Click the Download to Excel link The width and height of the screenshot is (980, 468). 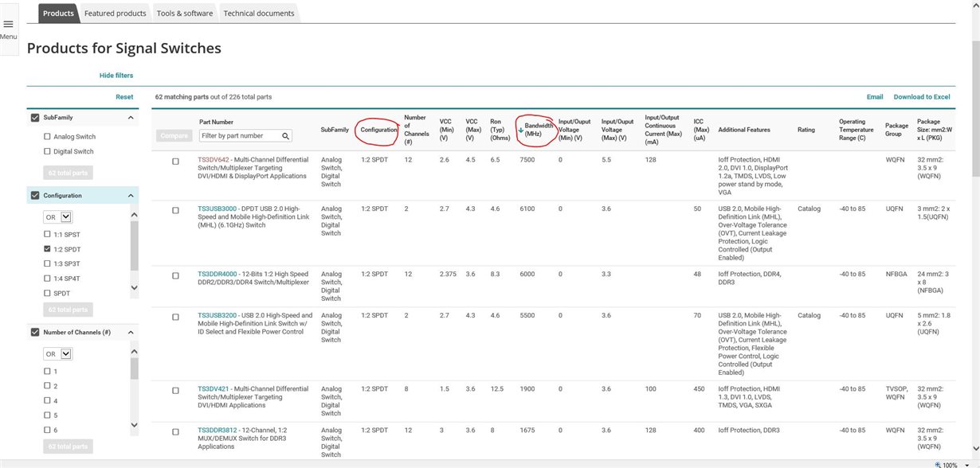(x=922, y=97)
